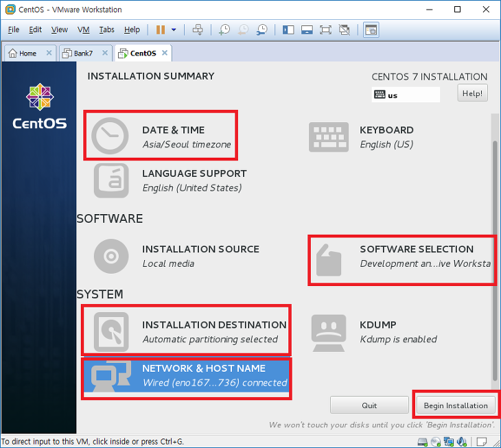This screenshot has width=501, height=448.
Task: Toggle the console view icon
Action: coord(371,30)
